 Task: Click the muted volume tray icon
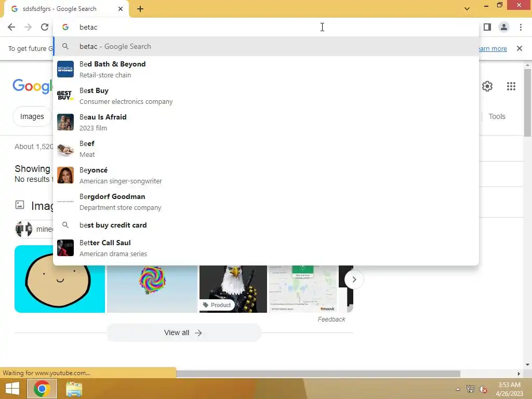point(483,389)
